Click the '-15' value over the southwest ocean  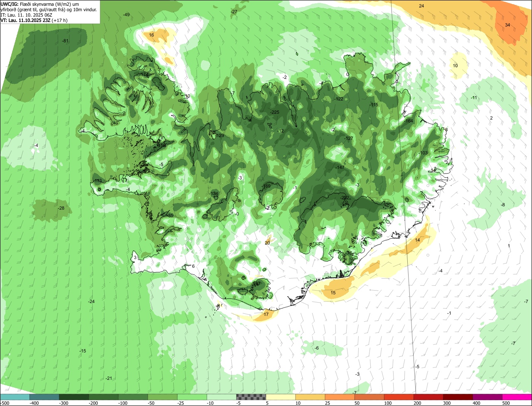(83, 351)
